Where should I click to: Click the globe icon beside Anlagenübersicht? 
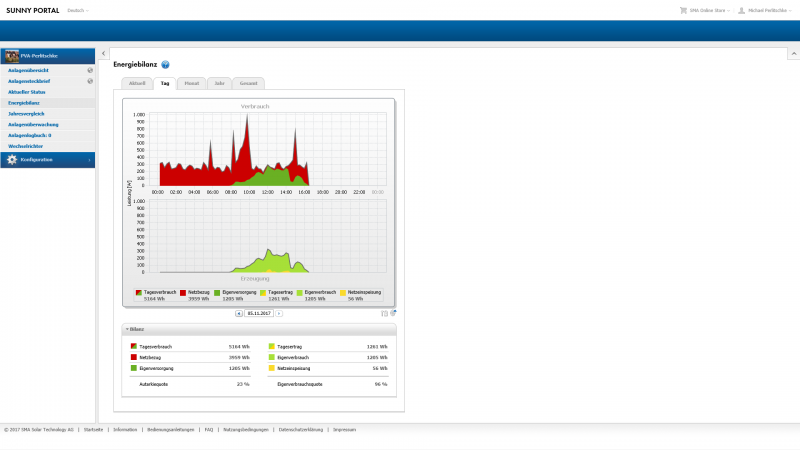click(x=90, y=70)
